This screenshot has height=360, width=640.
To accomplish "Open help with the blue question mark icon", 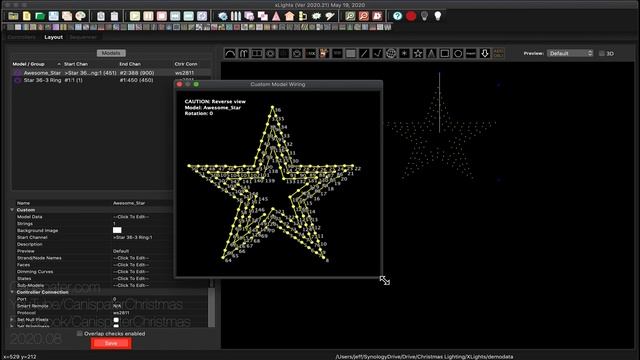I will (x=397, y=16).
